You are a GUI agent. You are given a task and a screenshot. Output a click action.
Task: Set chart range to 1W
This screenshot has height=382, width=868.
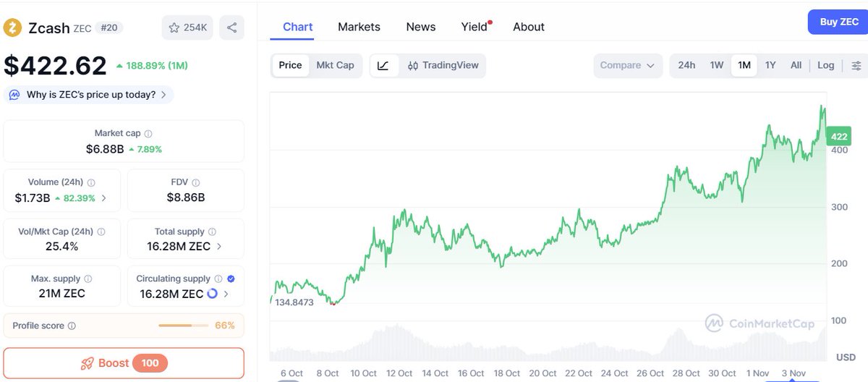716,65
